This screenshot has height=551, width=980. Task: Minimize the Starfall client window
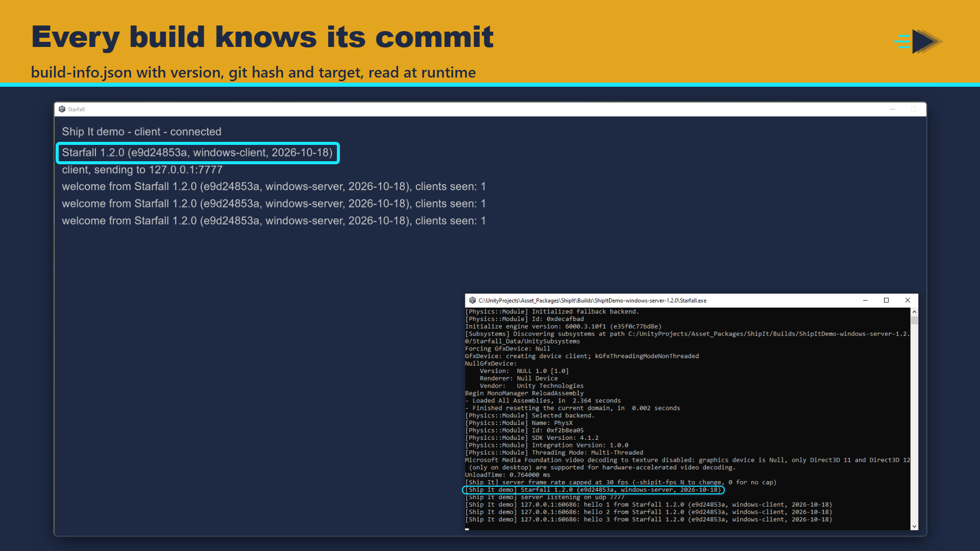(x=892, y=109)
